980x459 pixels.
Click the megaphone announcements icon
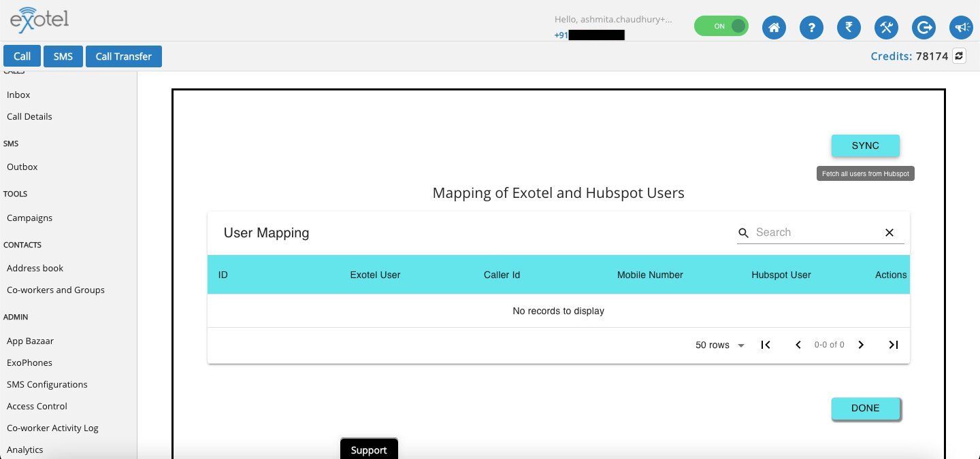point(961,27)
